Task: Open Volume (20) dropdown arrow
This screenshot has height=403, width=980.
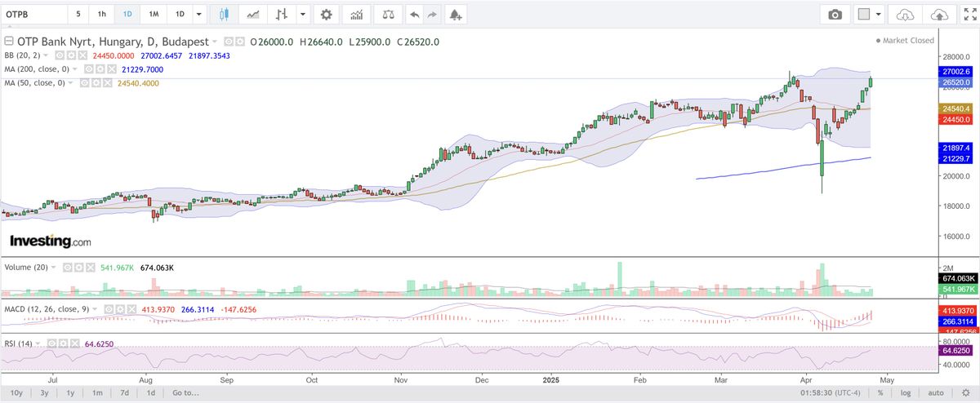Action: point(53,268)
